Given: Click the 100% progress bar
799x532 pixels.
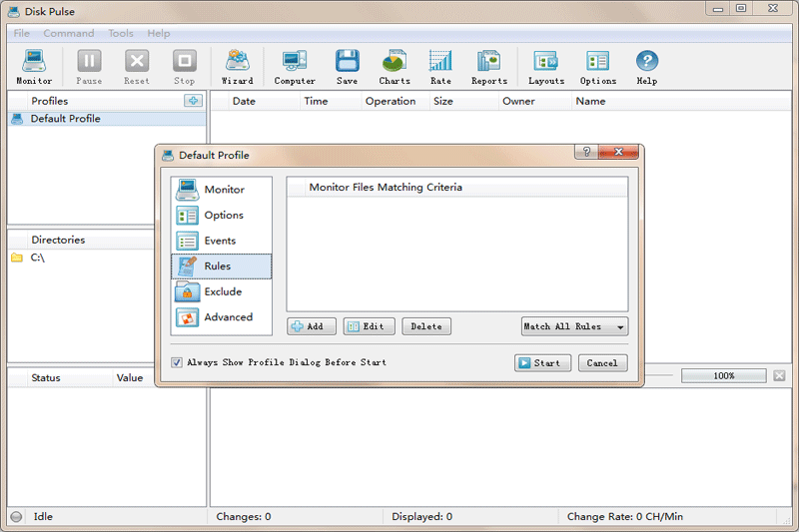Looking at the screenshot, I should [x=723, y=375].
